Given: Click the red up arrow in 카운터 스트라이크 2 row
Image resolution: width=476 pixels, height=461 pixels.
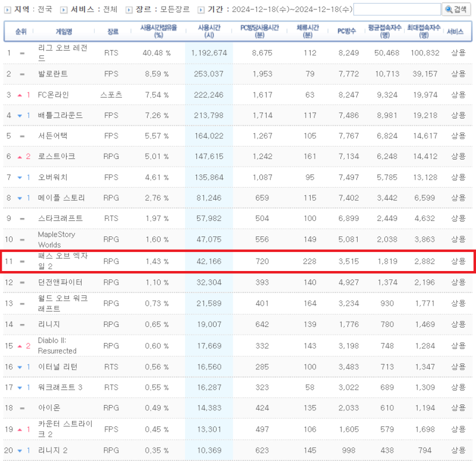Looking at the screenshot, I should tap(20, 429).
